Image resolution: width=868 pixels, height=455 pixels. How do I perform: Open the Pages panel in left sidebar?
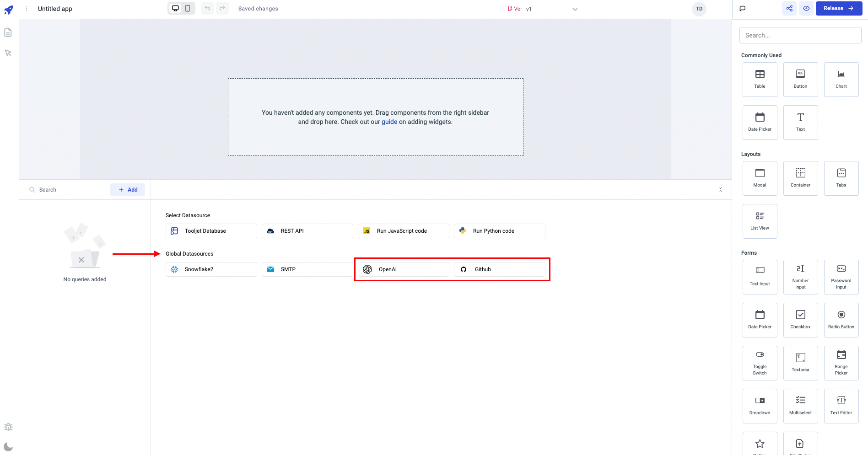coord(8,32)
